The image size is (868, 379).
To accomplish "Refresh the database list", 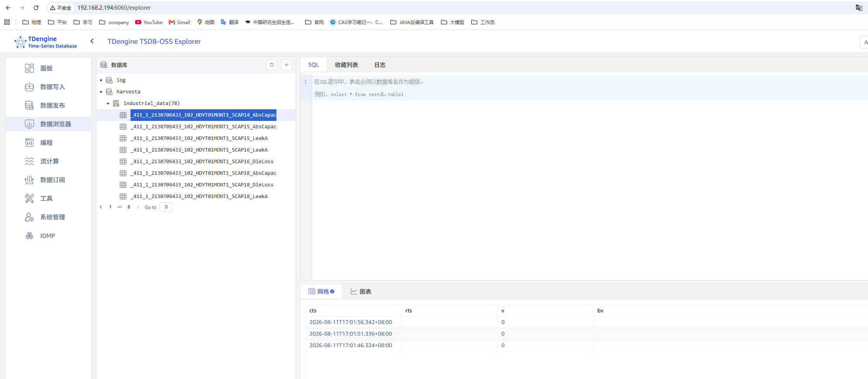I will [272, 65].
